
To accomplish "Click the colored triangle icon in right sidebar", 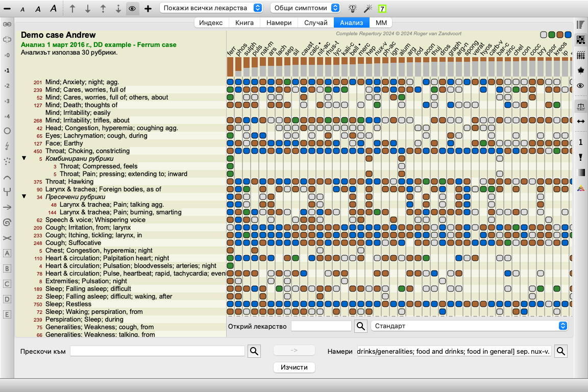I will click(x=581, y=188).
